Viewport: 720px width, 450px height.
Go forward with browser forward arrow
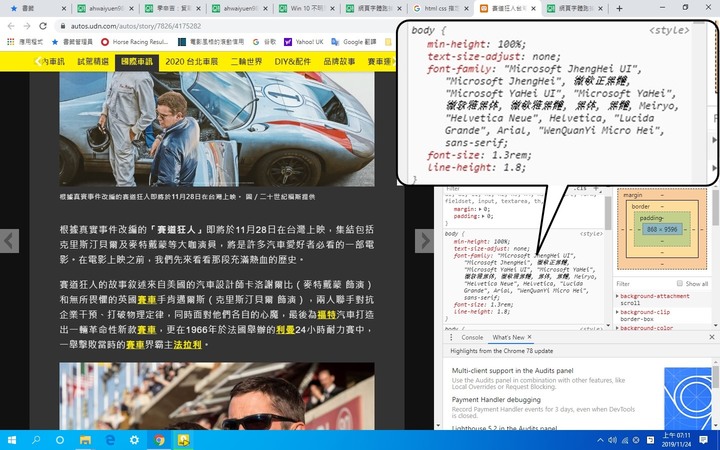click(x=27, y=26)
